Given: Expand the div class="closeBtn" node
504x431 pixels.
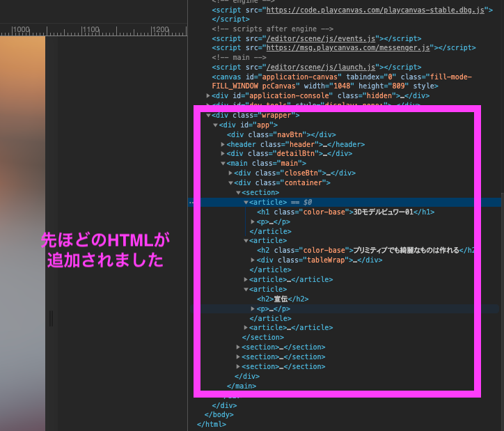Looking at the screenshot, I should click(x=230, y=173).
